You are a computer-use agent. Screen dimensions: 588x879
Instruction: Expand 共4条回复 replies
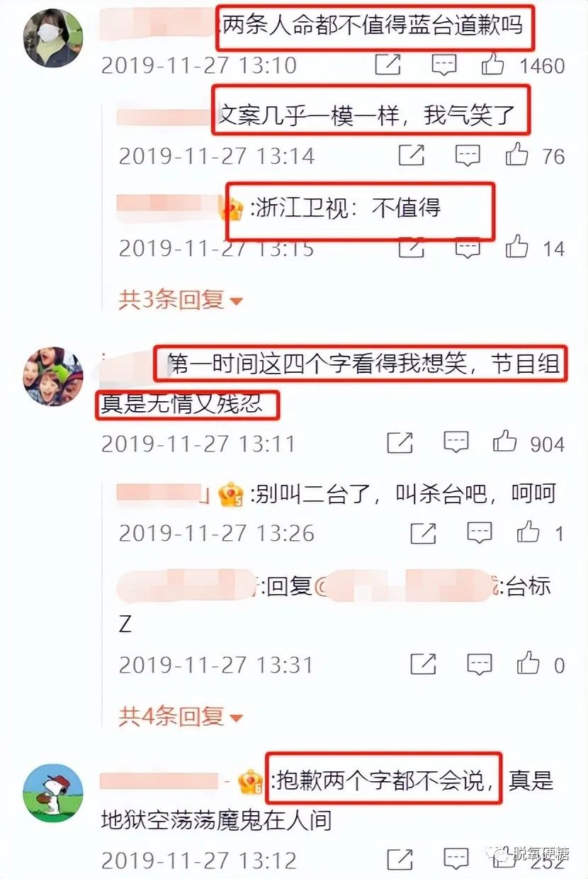click(x=181, y=717)
